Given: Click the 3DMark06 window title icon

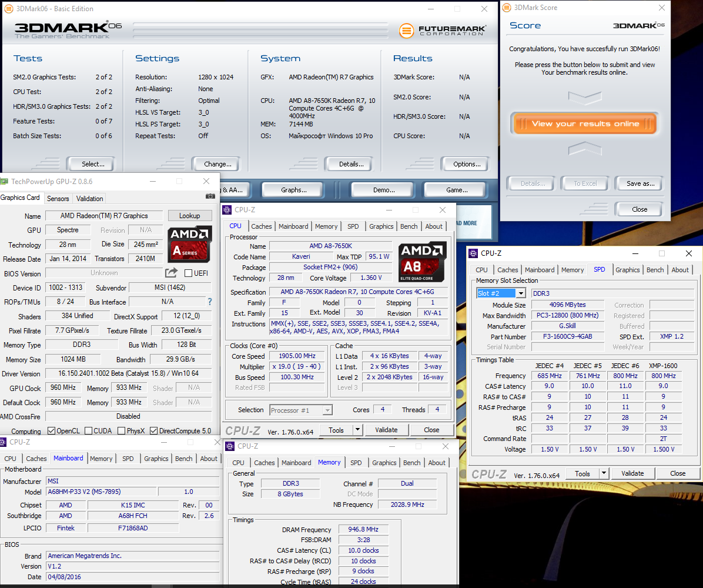Looking at the screenshot, I should click(x=8, y=8).
